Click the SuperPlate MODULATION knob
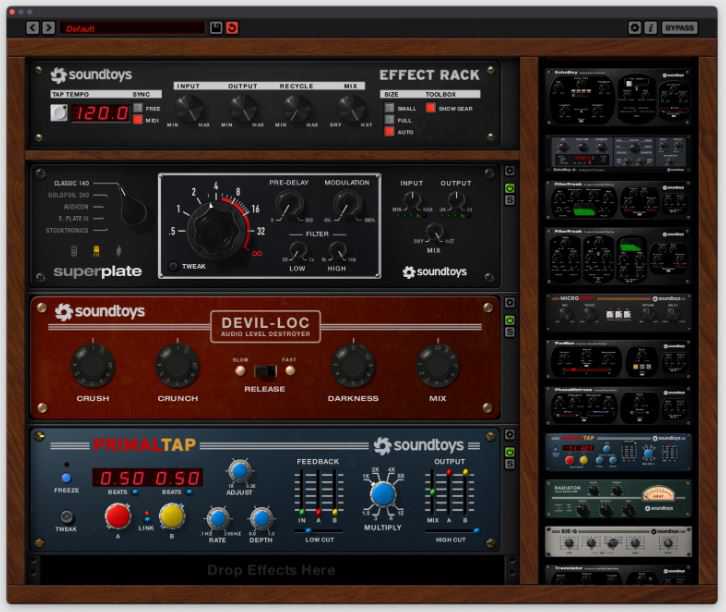 click(346, 205)
